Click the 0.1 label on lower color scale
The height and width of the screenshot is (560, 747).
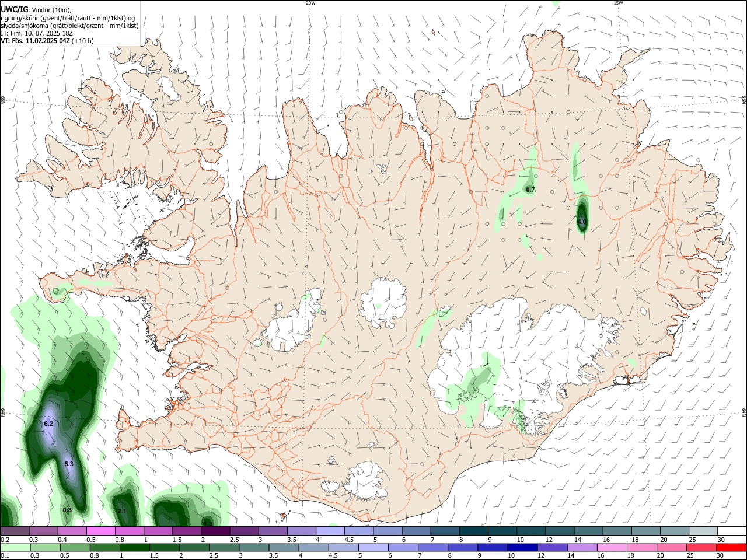click(x=5, y=556)
